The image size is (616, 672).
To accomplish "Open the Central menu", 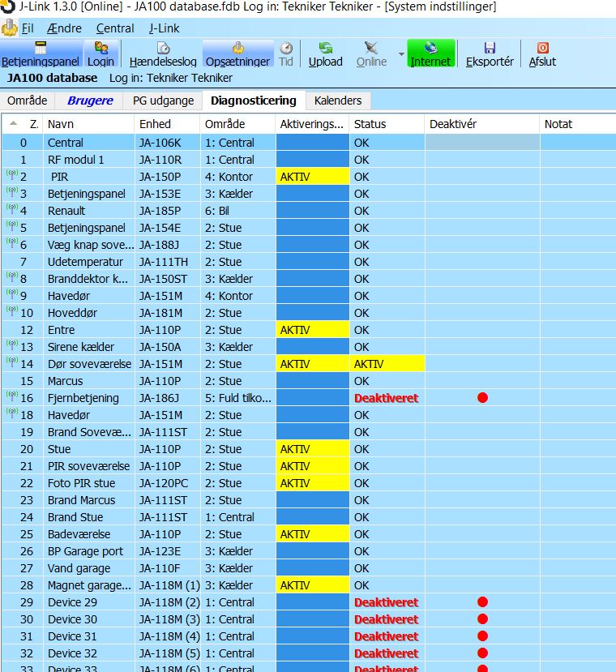I will [115, 28].
